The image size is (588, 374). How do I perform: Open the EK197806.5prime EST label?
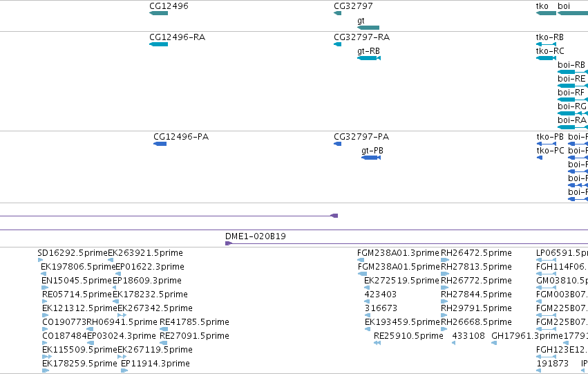tap(78, 267)
